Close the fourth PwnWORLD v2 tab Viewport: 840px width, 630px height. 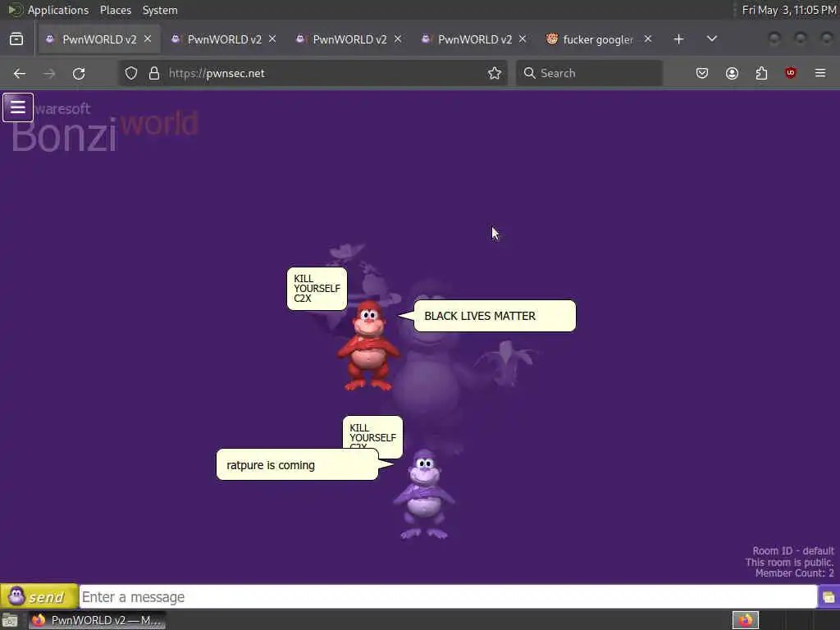pyautogui.click(x=523, y=39)
